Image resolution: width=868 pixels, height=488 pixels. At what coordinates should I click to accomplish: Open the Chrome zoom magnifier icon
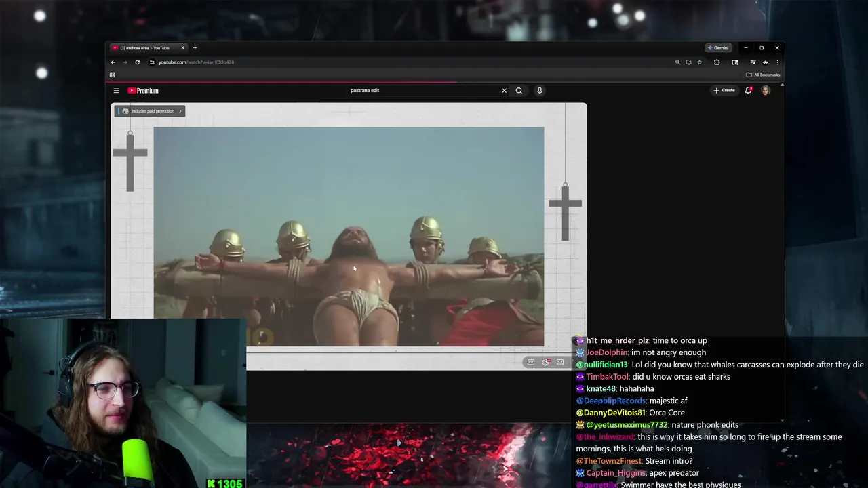(x=677, y=62)
